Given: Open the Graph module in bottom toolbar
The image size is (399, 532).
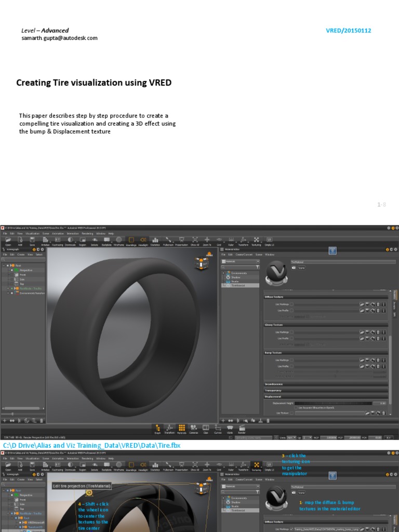Looking at the screenshot, I should (157, 429).
